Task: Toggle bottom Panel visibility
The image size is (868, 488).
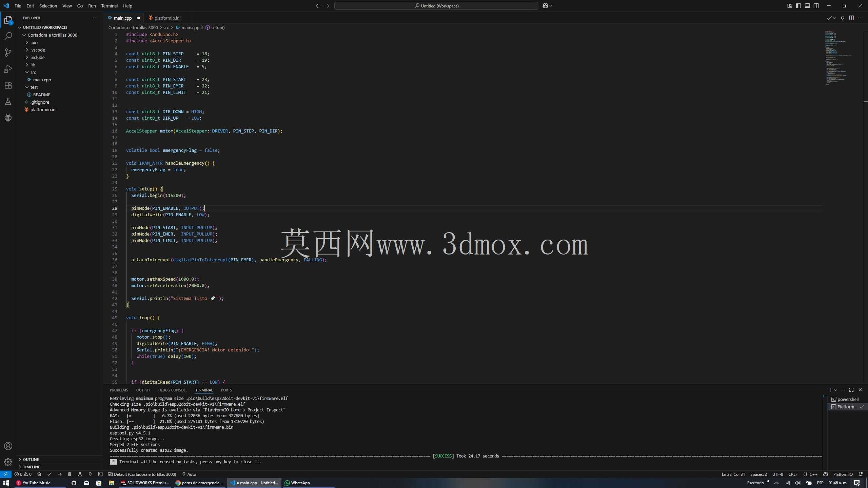Action: point(807,6)
